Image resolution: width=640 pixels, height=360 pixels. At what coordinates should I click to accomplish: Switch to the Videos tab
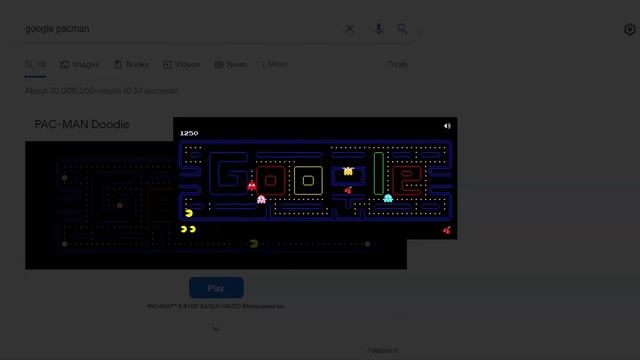pyautogui.click(x=182, y=64)
